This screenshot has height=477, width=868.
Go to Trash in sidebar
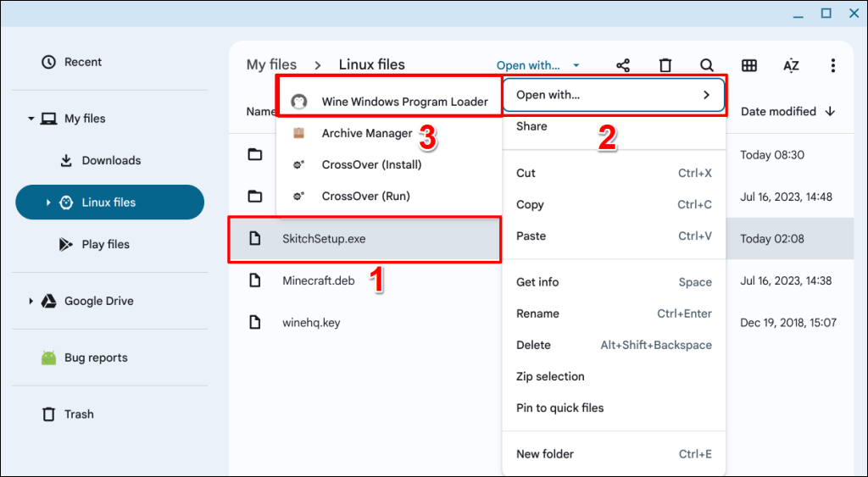(79, 414)
